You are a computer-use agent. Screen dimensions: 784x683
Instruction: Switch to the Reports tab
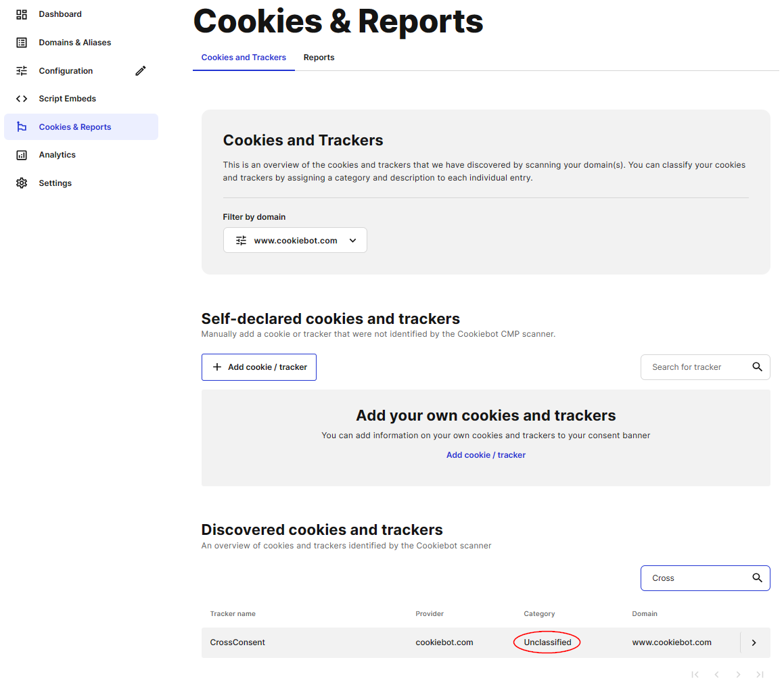pyautogui.click(x=319, y=57)
